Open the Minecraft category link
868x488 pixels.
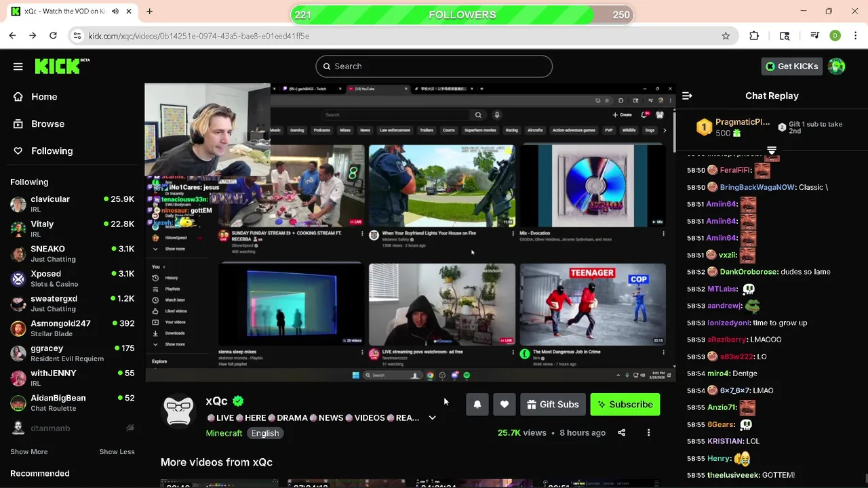(224, 433)
